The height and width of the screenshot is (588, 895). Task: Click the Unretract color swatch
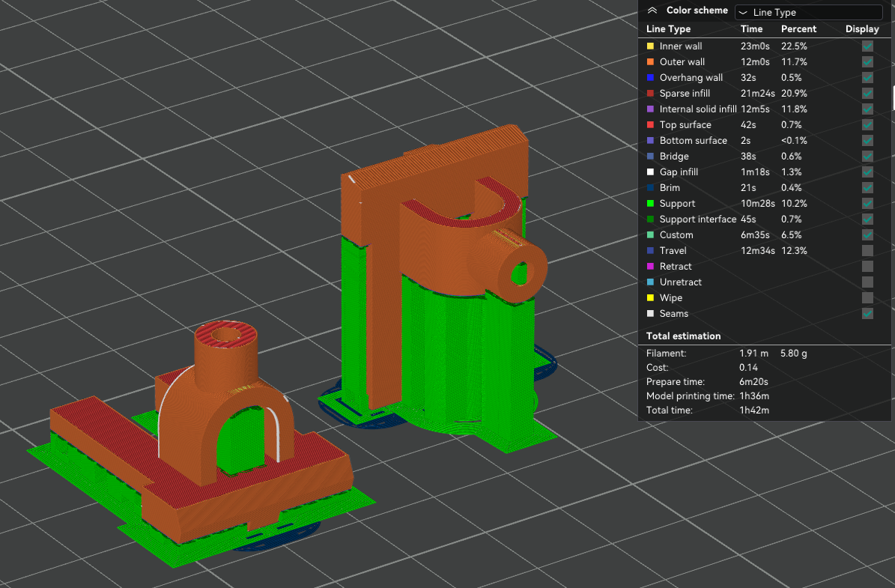650,282
